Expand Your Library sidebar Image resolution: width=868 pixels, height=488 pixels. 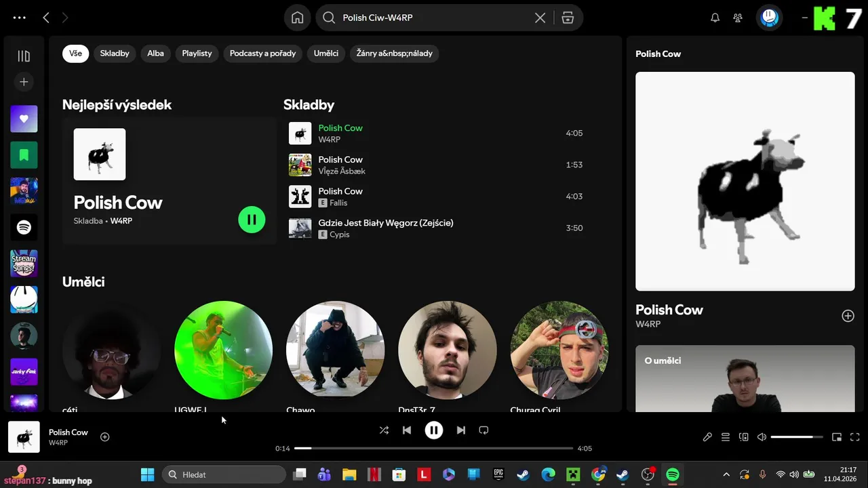coord(24,56)
